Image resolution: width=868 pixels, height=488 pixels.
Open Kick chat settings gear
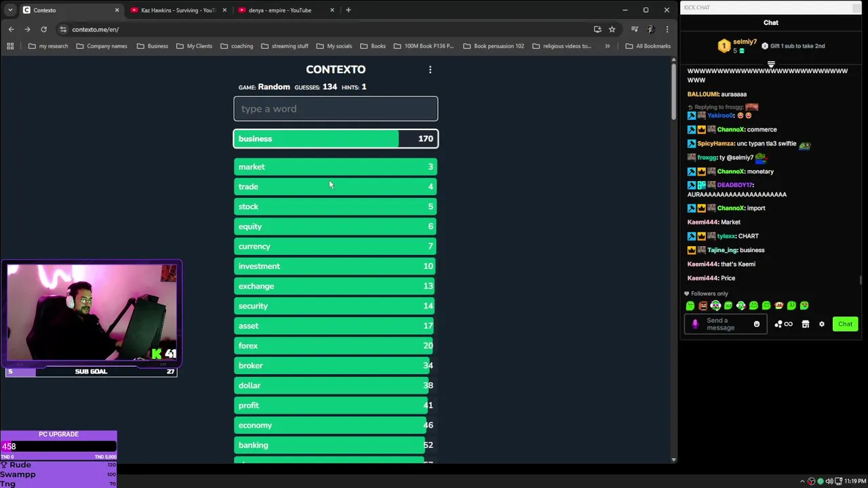pos(822,324)
